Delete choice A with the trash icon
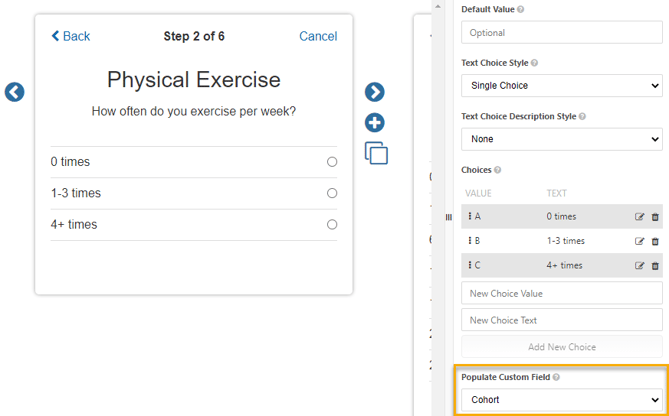 pos(655,216)
